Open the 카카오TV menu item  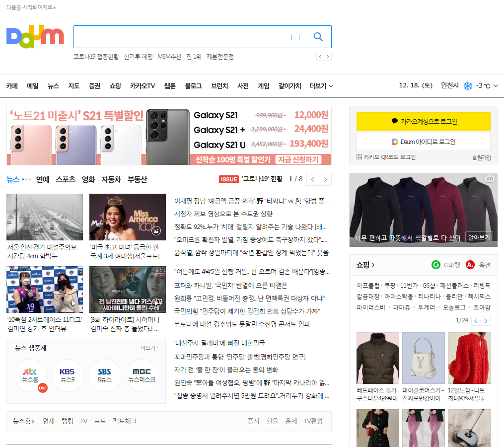tap(143, 86)
